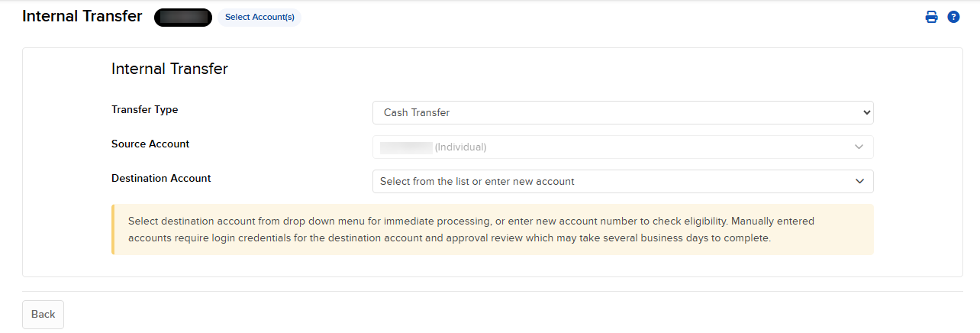Click the Source Account dropdown field

click(611, 147)
